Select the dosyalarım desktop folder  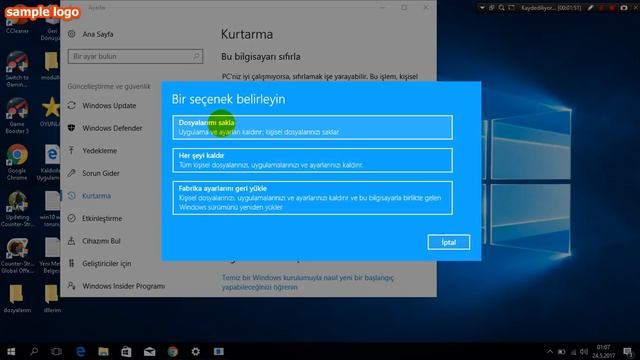pyautogui.click(x=17, y=299)
